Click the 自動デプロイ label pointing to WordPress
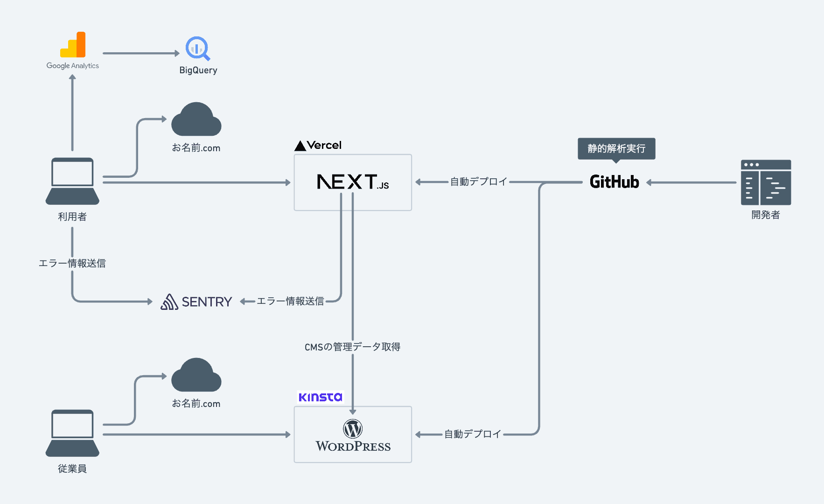 pyautogui.click(x=473, y=434)
